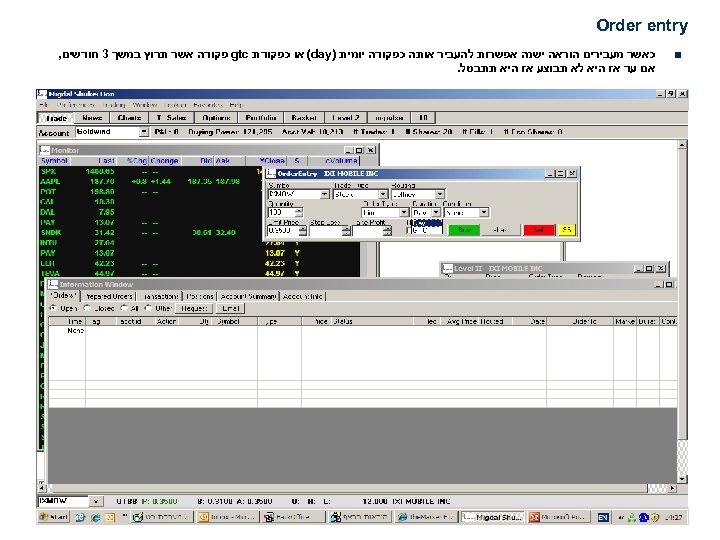Select the Transactions tab
This screenshot has width=720, height=540.
click(x=160, y=297)
